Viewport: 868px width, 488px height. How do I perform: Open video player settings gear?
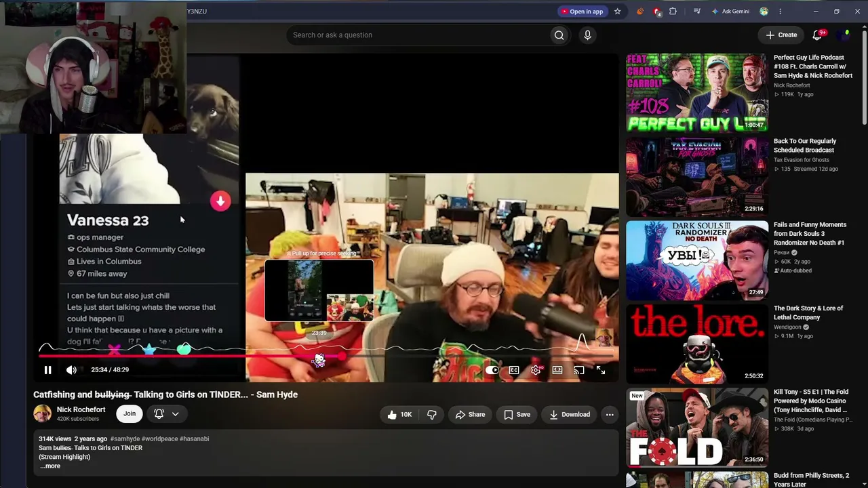(536, 370)
